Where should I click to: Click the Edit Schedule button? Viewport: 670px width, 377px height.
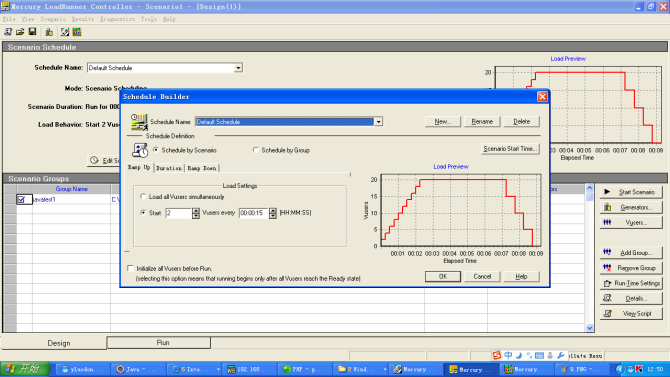point(104,161)
